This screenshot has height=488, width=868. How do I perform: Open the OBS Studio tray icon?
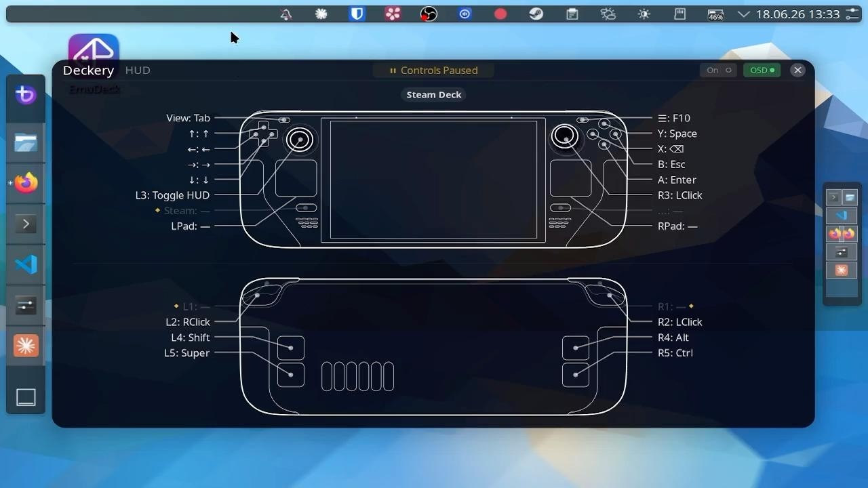[x=429, y=14]
